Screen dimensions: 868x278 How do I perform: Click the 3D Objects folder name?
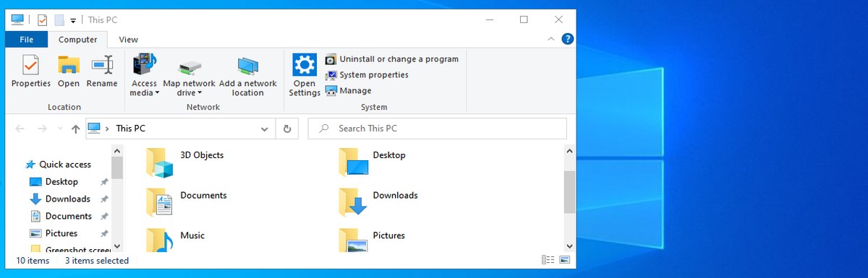pyautogui.click(x=202, y=155)
